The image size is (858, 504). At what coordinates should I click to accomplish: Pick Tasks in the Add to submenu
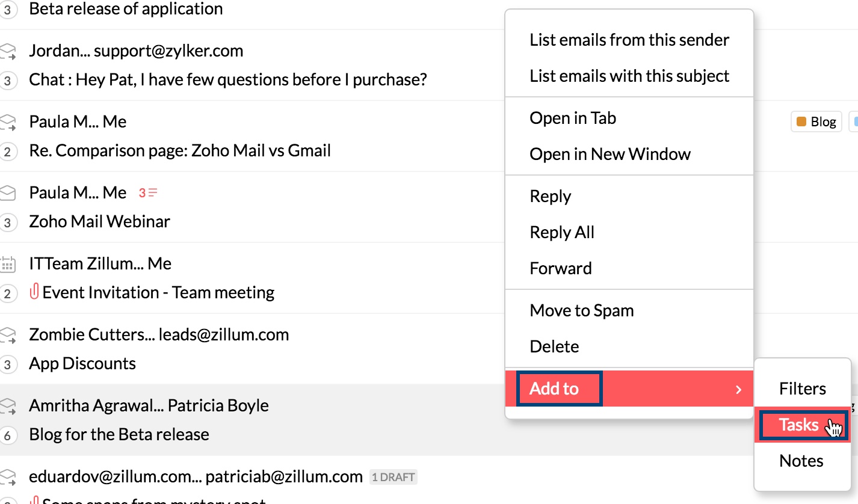click(798, 425)
